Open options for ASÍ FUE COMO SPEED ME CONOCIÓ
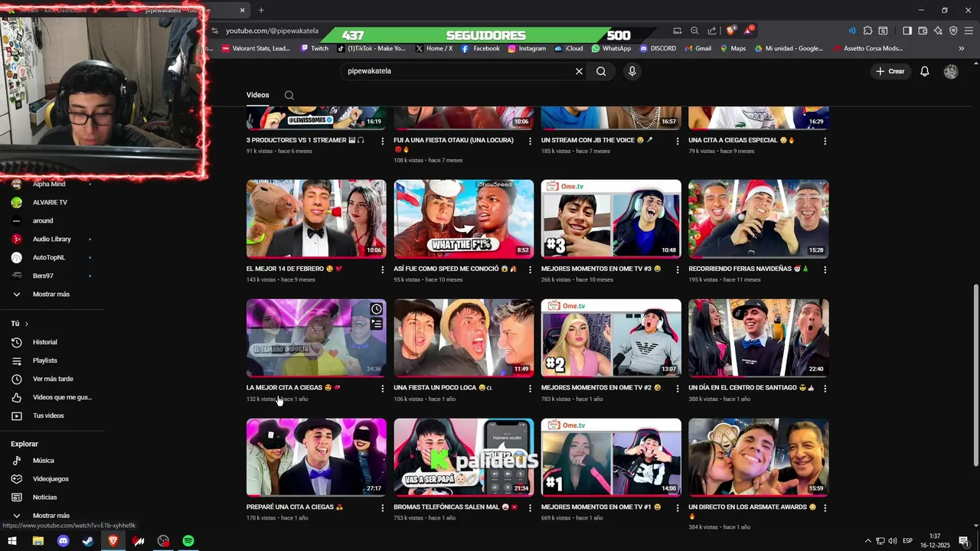980x551 pixels. (530, 269)
